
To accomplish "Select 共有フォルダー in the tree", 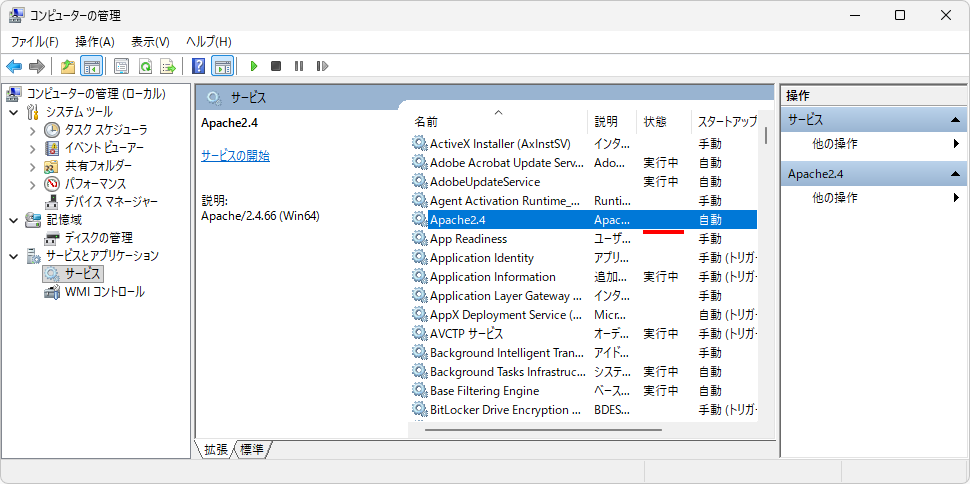I will [98, 166].
